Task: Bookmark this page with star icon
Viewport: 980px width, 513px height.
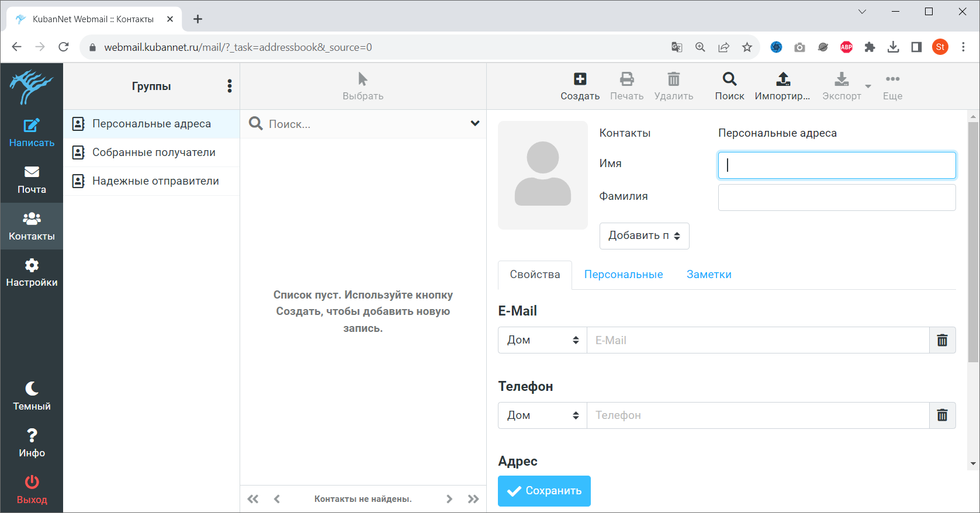Action: pyautogui.click(x=747, y=47)
